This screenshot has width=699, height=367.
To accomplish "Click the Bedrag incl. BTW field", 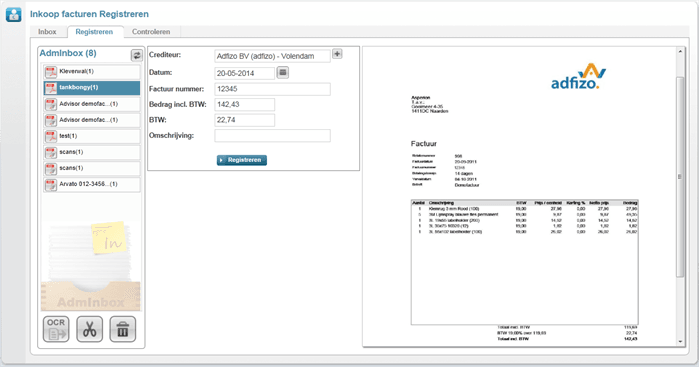I will coord(245,105).
